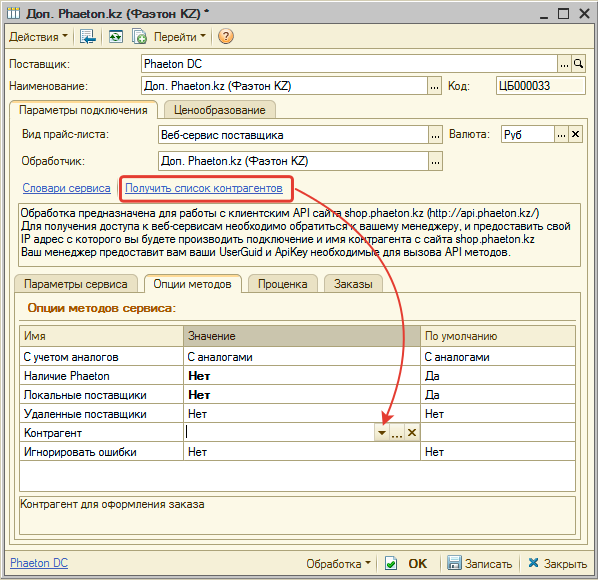
Task: Click the copy document icon in toolbar
Action: [x=139, y=37]
